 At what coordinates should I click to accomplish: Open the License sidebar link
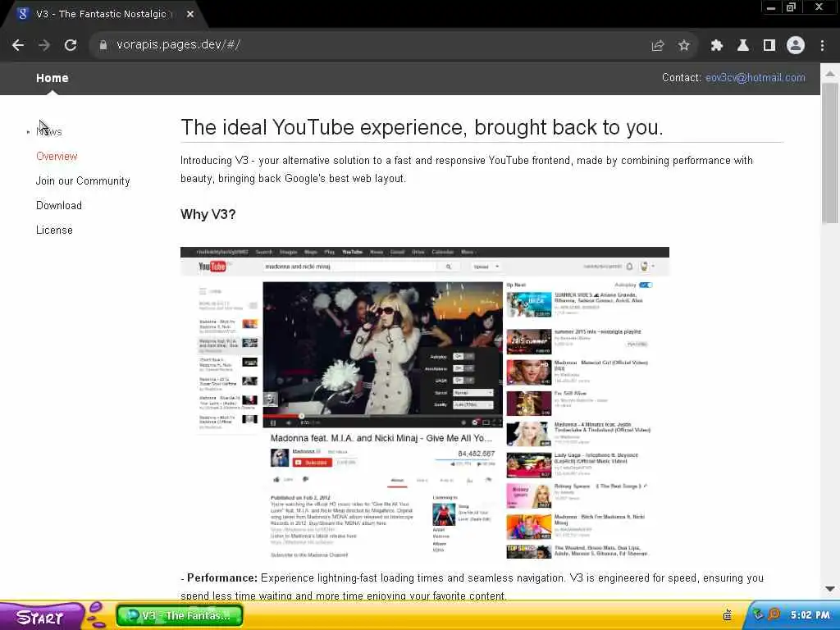point(54,231)
